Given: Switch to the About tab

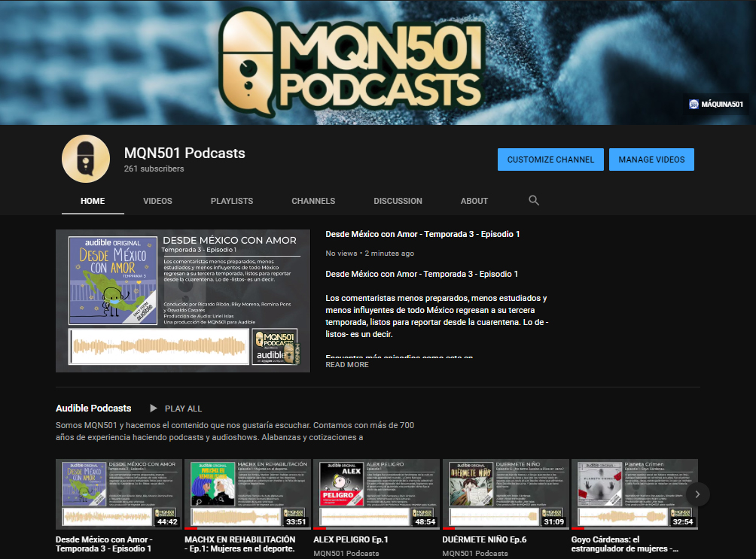Looking at the screenshot, I should point(474,201).
